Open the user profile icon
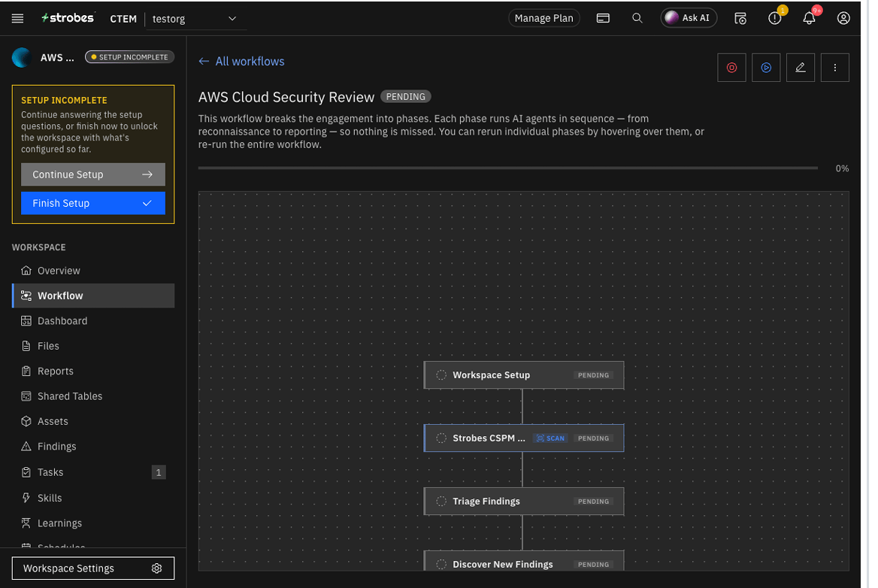 (x=843, y=19)
